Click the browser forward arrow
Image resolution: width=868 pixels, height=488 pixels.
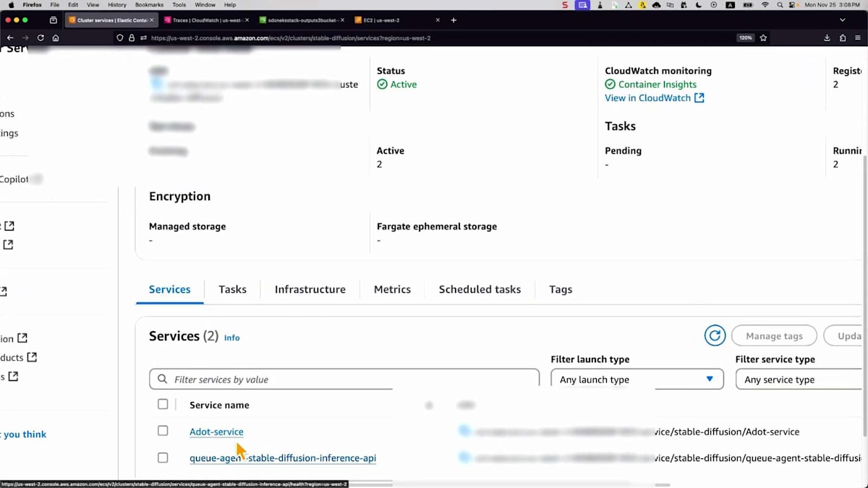point(25,38)
